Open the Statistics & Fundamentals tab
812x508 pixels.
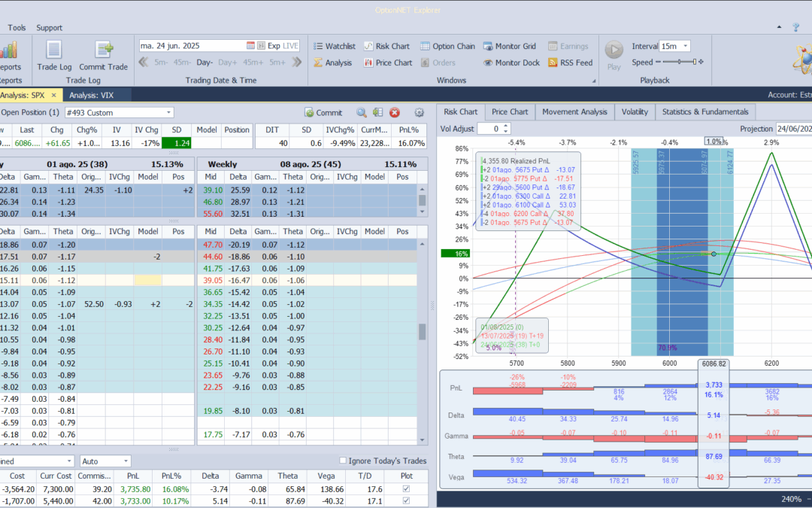(704, 112)
